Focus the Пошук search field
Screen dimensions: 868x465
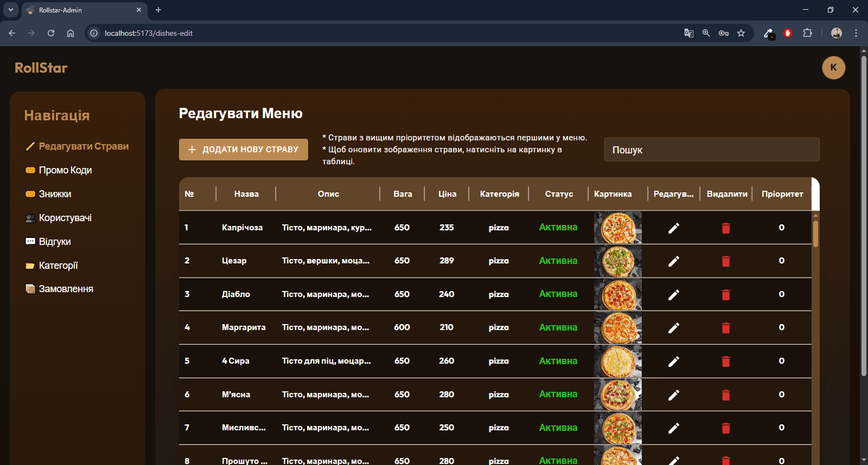click(712, 150)
